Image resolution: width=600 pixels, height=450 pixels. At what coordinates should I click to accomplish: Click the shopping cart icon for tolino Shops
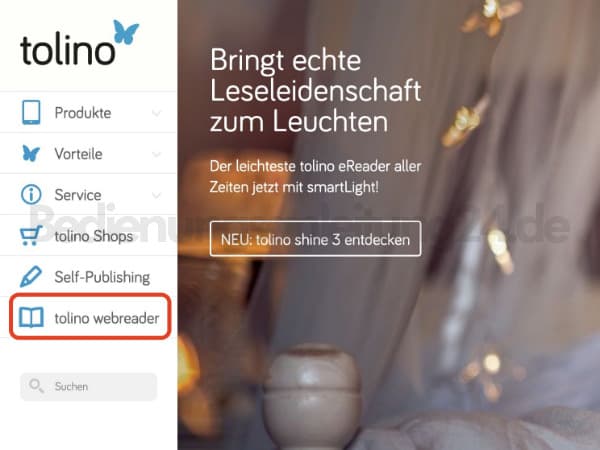click(x=31, y=235)
